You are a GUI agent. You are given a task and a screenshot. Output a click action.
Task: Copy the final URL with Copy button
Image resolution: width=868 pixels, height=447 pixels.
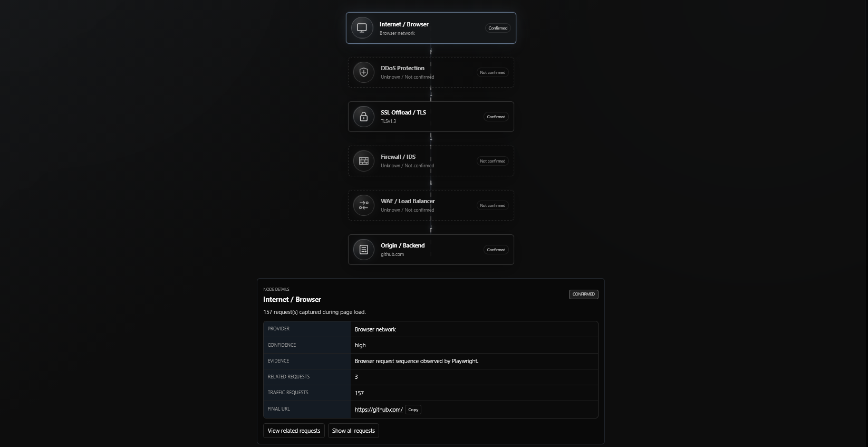(x=413, y=410)
